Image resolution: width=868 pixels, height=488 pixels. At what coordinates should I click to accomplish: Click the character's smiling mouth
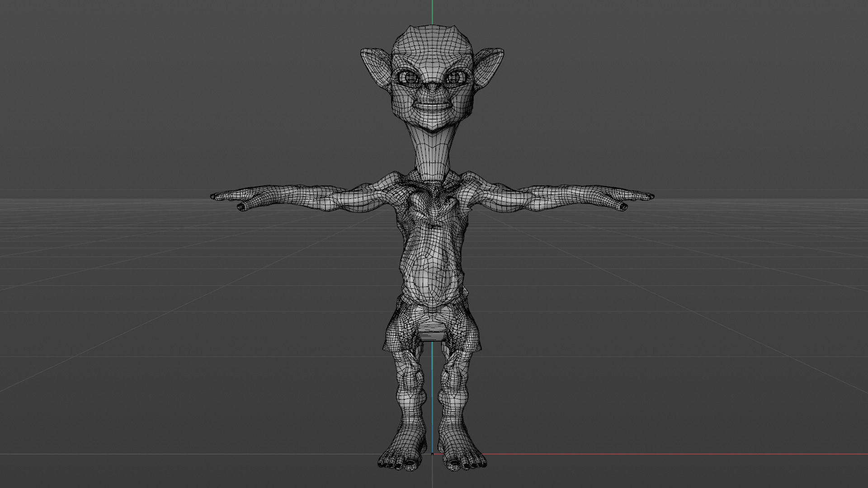click(432, 108)
